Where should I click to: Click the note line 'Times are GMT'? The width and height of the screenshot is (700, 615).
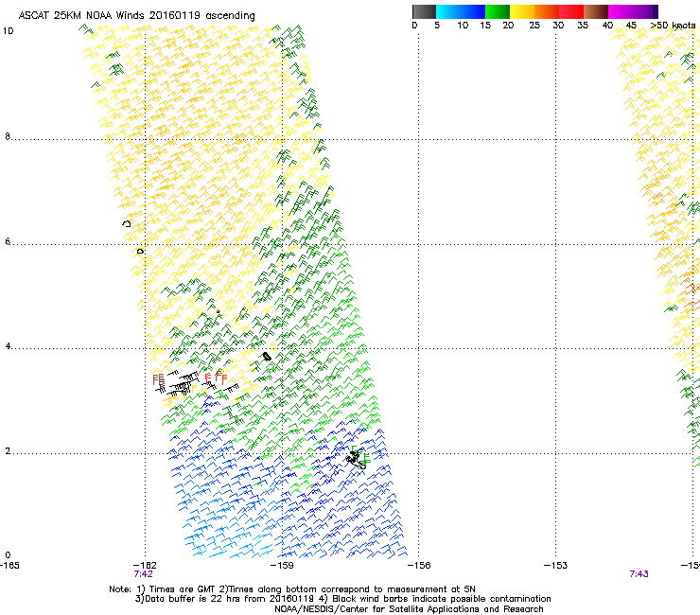point(183,589)
